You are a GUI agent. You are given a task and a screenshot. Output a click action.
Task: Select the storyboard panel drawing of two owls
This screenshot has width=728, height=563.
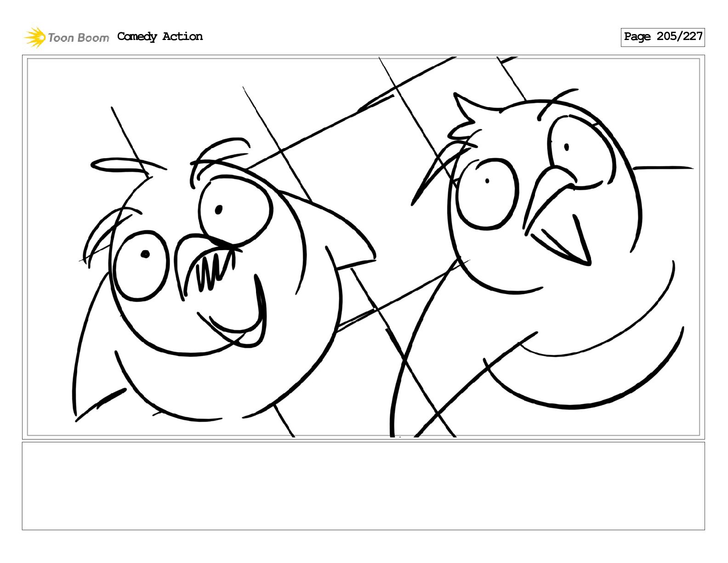pyautogui.click(x=363, y=247)
